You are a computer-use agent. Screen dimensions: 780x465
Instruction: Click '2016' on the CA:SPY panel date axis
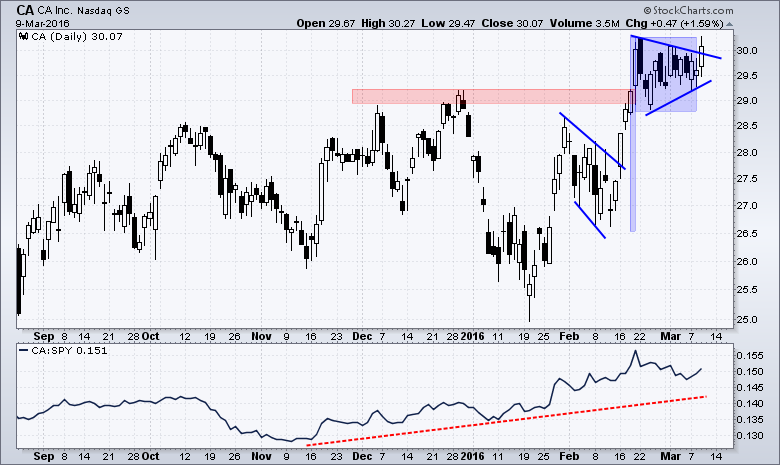click(x=472, y=457)
